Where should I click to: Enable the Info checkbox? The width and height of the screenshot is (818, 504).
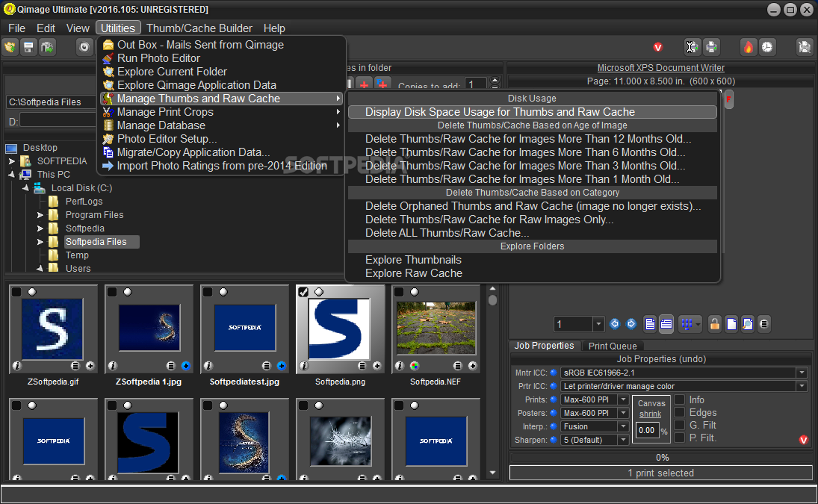[x=680, y=399]
